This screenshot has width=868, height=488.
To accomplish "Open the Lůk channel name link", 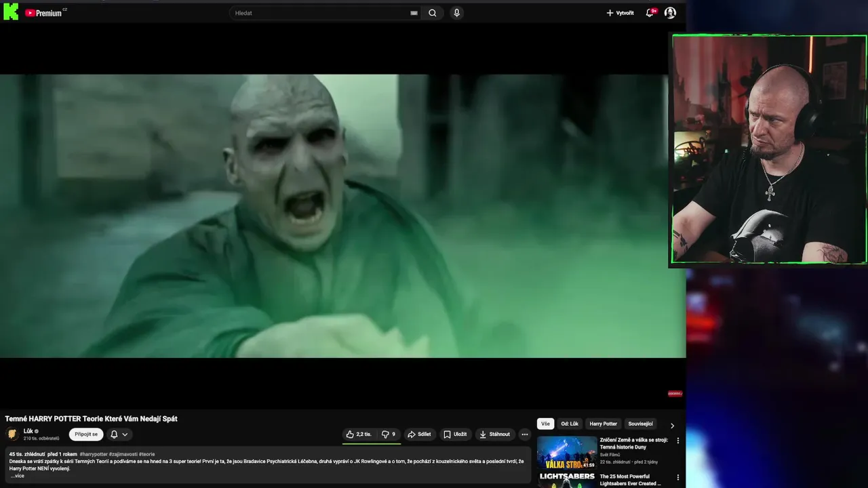I will [x=28, y=431].
